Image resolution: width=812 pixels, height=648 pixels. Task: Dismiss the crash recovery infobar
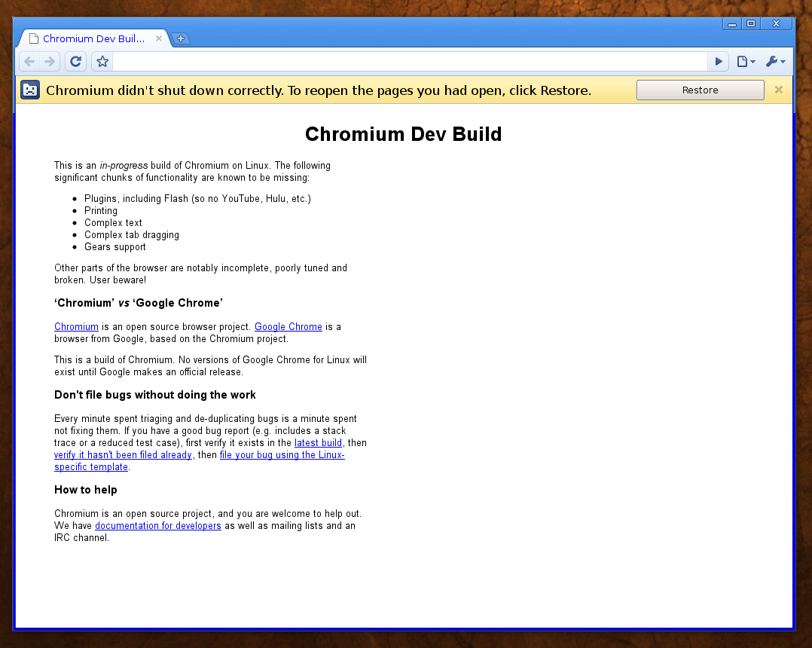pyautogui.click(x=778, y=90)
